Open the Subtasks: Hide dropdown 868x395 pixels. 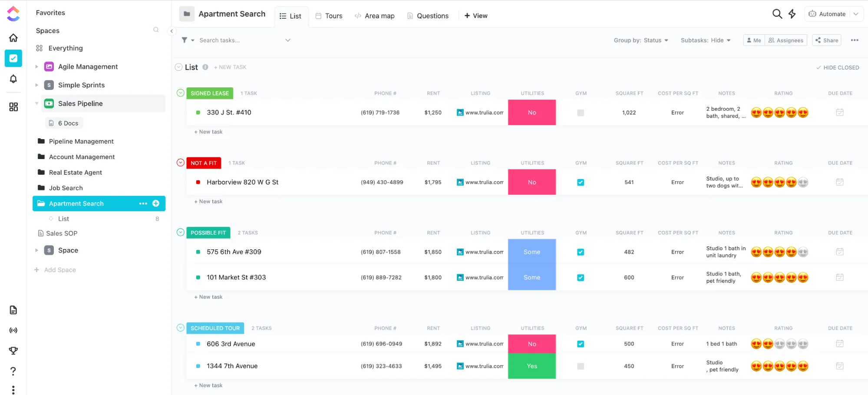point(706,40)
